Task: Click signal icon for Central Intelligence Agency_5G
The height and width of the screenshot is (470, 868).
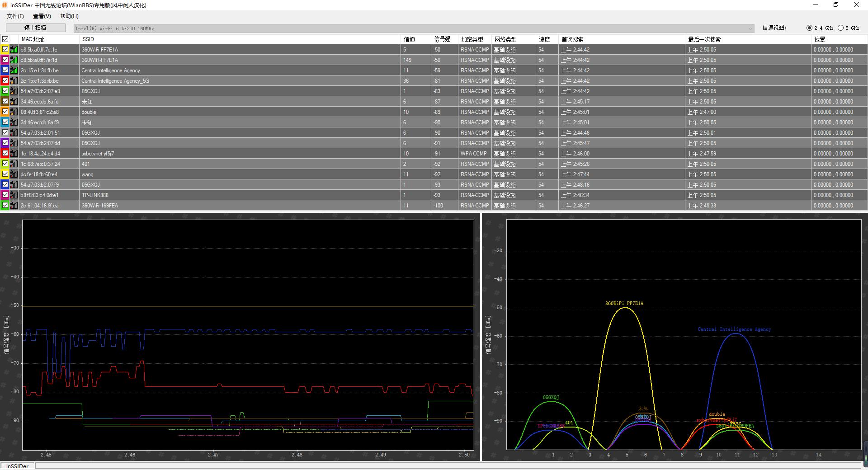Action: point(14,81)
